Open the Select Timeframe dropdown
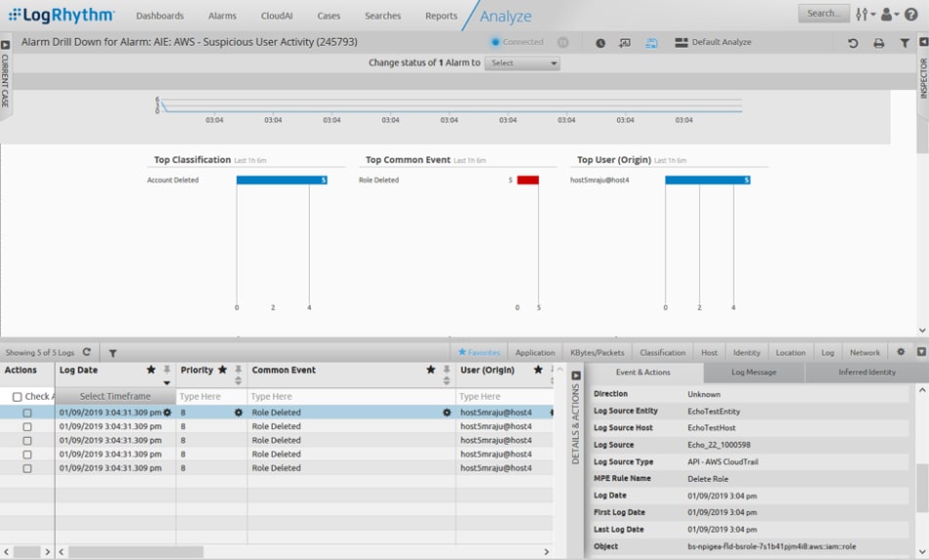 click(x=115, y=396)
